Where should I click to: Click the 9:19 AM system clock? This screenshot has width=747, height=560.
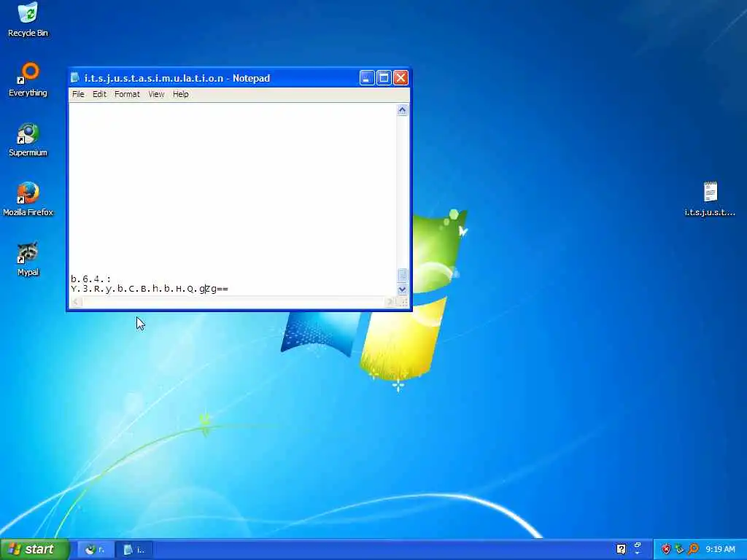point(720,549)
